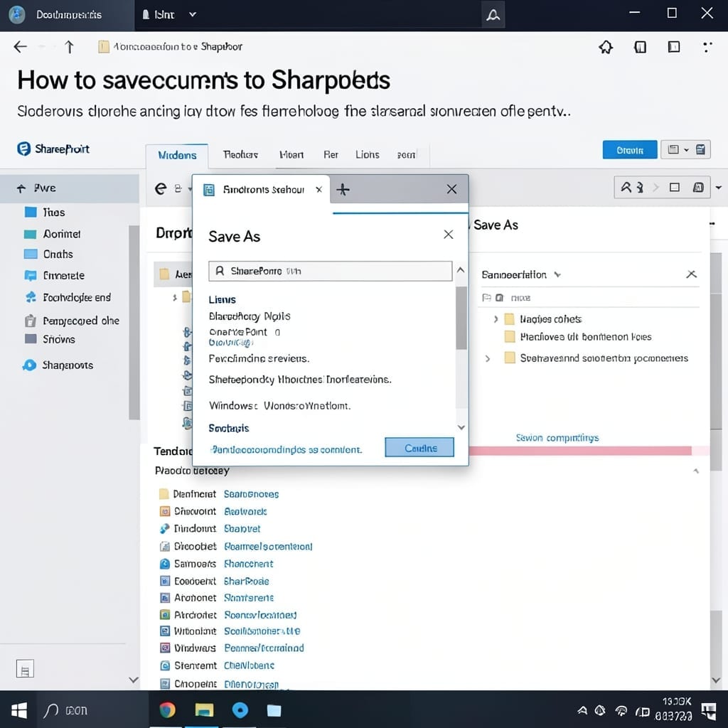Click the pink progress bar
Image resolution: width=728 pixels, height=728 pixels.
click(580, 451)
